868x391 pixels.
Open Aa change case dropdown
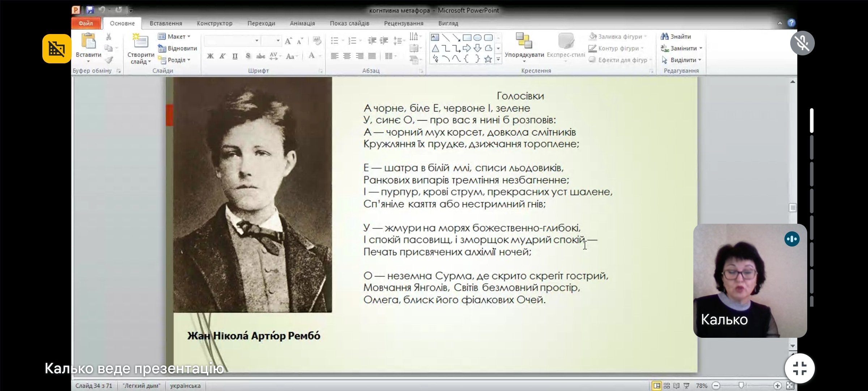pyautogui.click(x=291, y=56)
